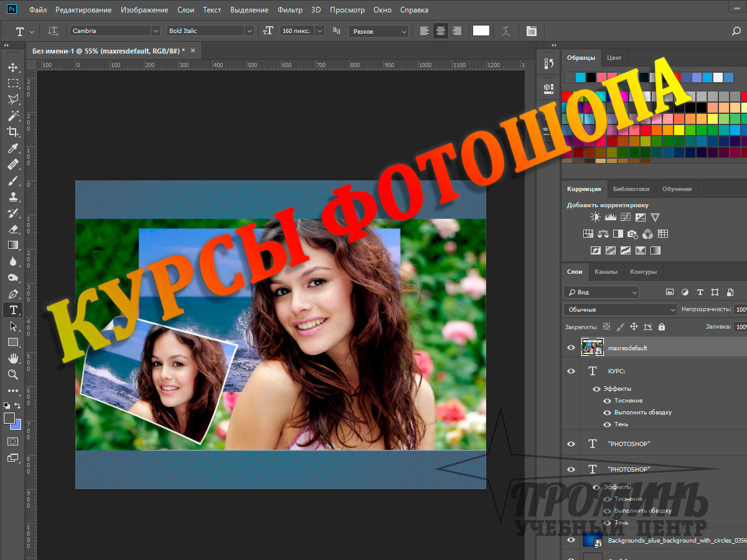Select the Rectangular Marquee tool

tap(13, 83)
